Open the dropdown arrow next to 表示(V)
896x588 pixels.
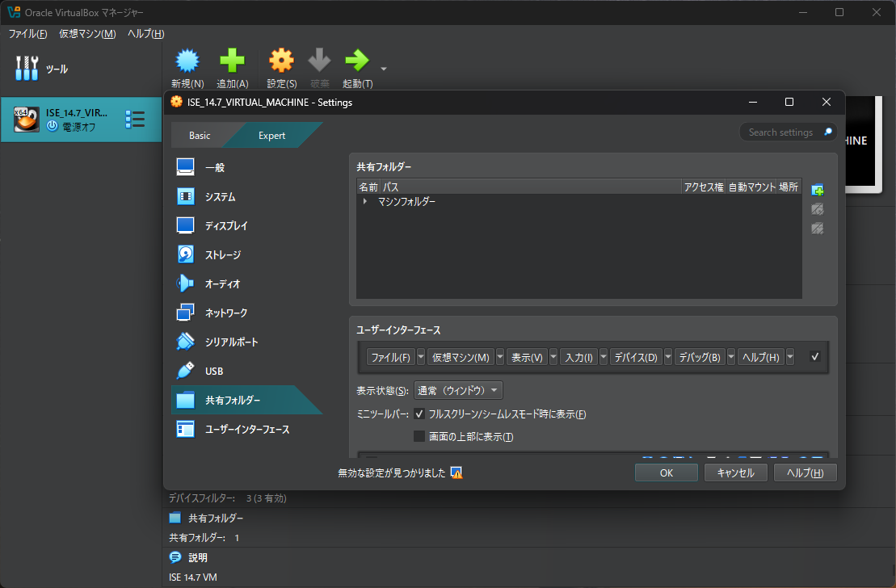click(553, 357)
